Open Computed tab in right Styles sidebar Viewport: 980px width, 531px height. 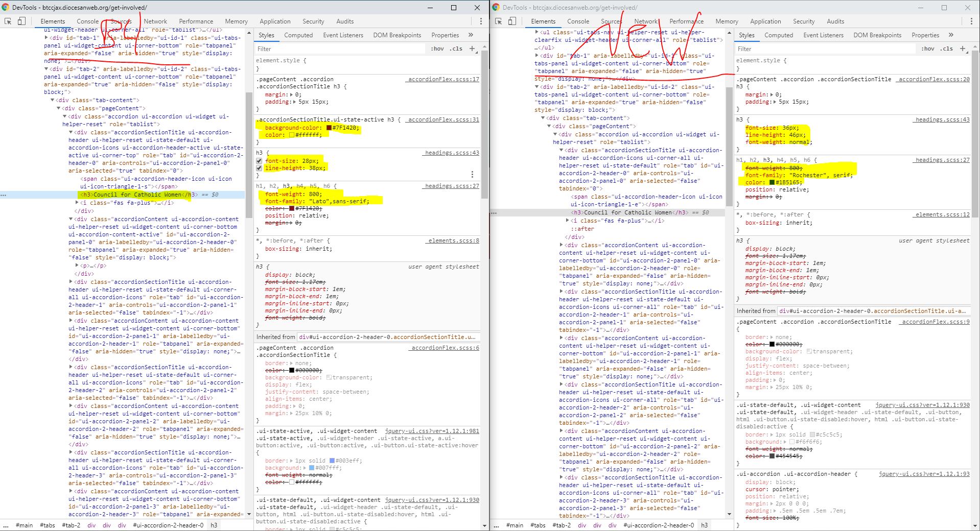click(x=778, y=35)
